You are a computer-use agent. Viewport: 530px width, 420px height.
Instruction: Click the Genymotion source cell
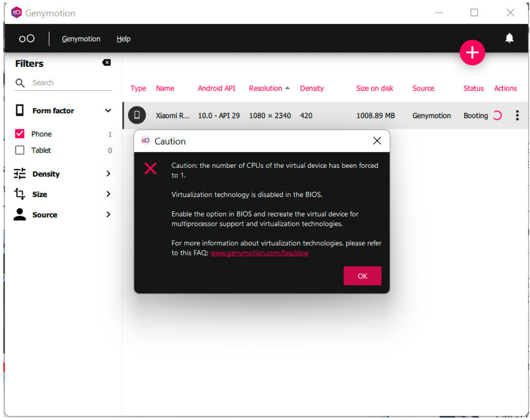pos(431,116)
